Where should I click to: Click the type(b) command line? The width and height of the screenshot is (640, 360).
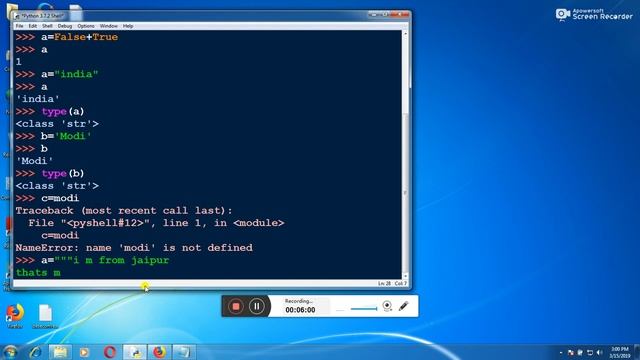(x=50, y=173)
